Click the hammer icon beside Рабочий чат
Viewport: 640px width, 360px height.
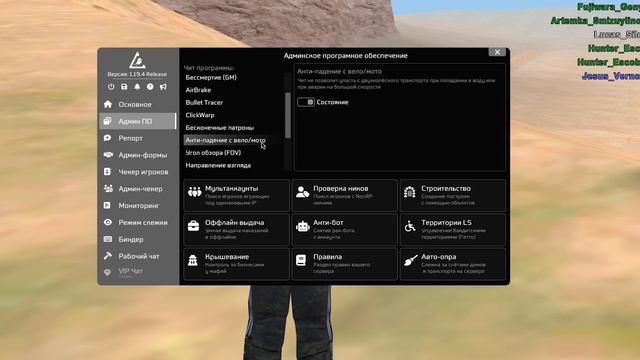tap(108, 256)
